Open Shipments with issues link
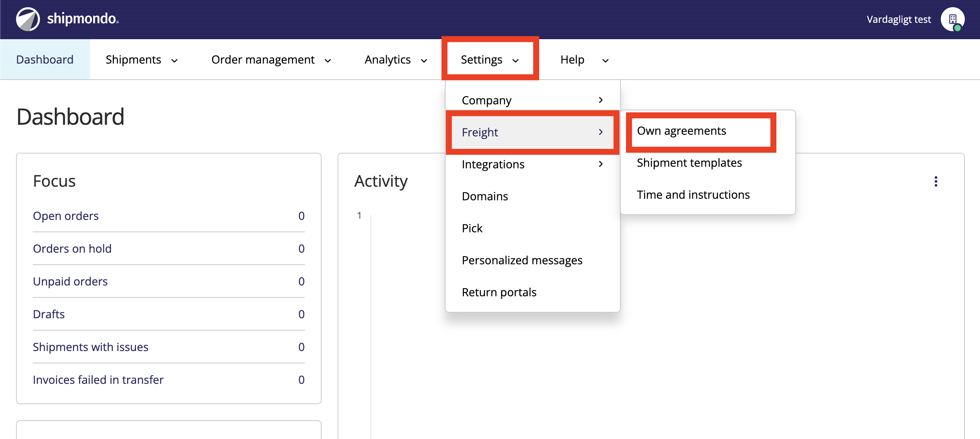 pos(90,347)
